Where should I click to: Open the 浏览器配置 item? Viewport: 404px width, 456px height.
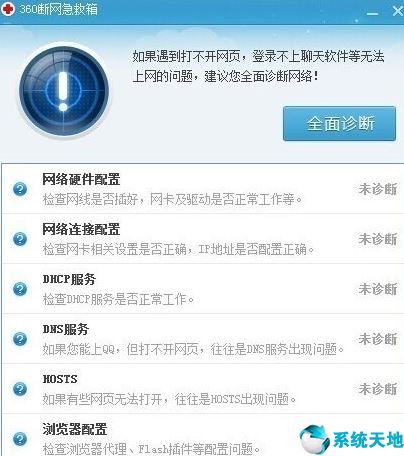[75, 429]
